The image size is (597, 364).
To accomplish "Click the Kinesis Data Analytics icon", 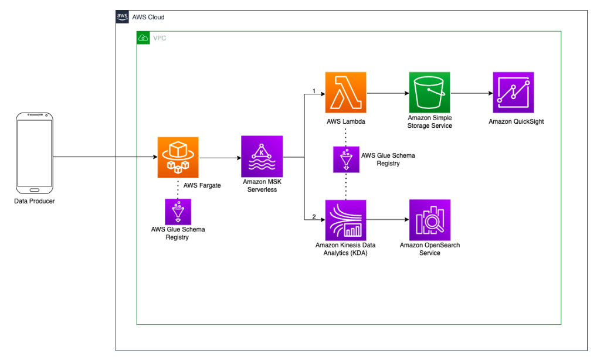I will pos(345,220).
